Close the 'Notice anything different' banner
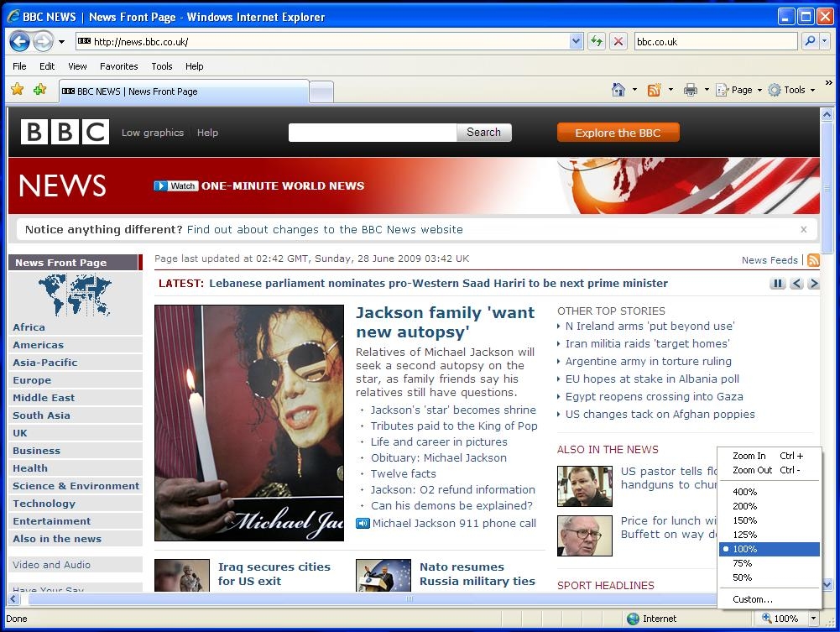840x632 pixels. 804,229
